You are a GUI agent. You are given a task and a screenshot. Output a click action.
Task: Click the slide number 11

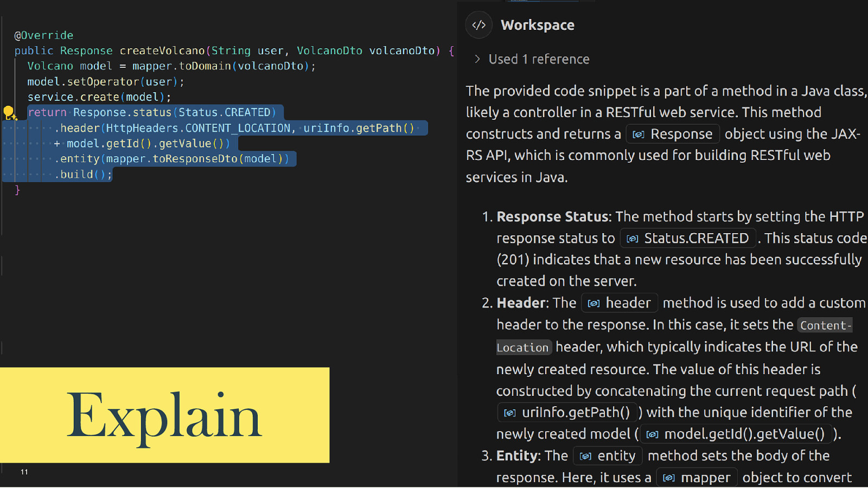[x=24, y=472]
